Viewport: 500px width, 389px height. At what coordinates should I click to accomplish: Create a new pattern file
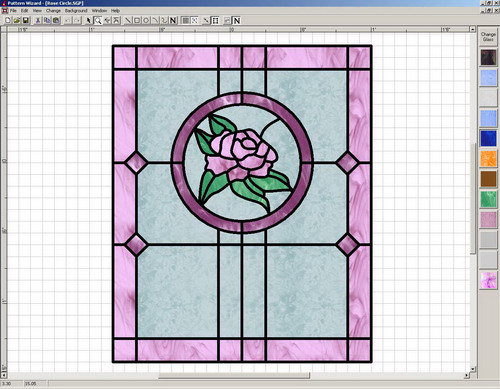pyautogui.click(x=8, y=21)
